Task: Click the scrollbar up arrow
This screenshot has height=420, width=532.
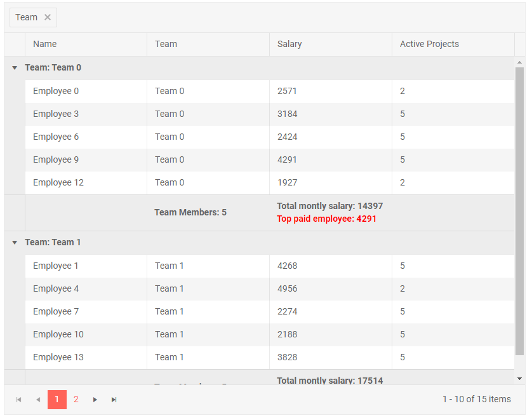Action: click(x=519, y=62)
